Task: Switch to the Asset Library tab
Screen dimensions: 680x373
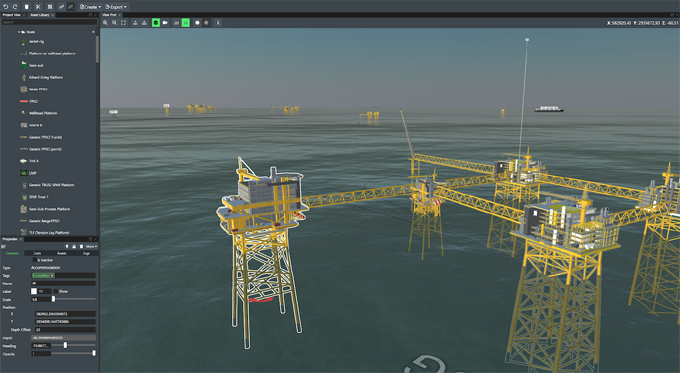Action: tap(40, 15)
